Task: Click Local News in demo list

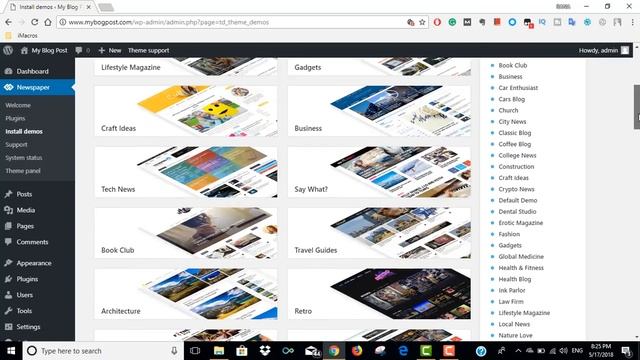Action: (514, 324)
